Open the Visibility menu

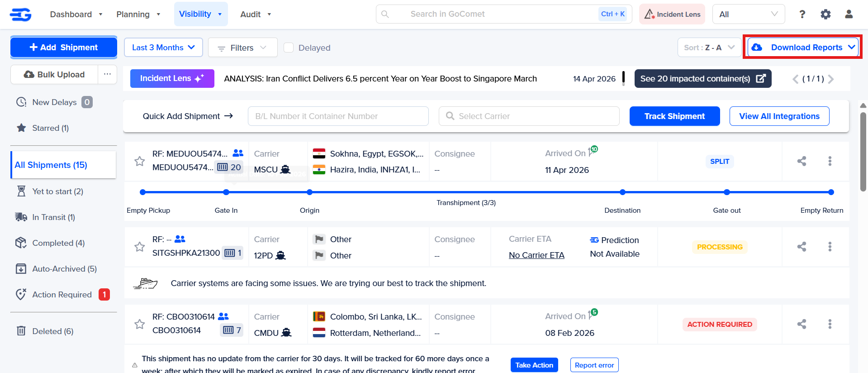[200, 14]
